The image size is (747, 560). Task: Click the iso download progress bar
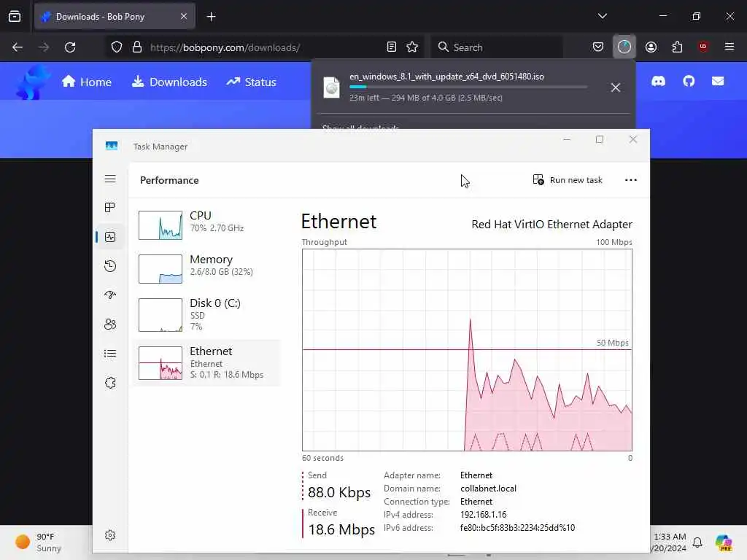click(468, 87)
